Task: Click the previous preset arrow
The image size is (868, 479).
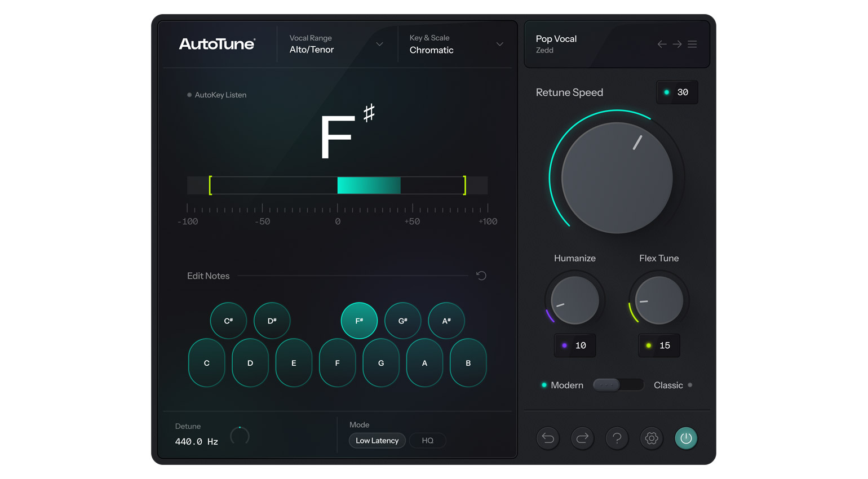Action: 662,44
